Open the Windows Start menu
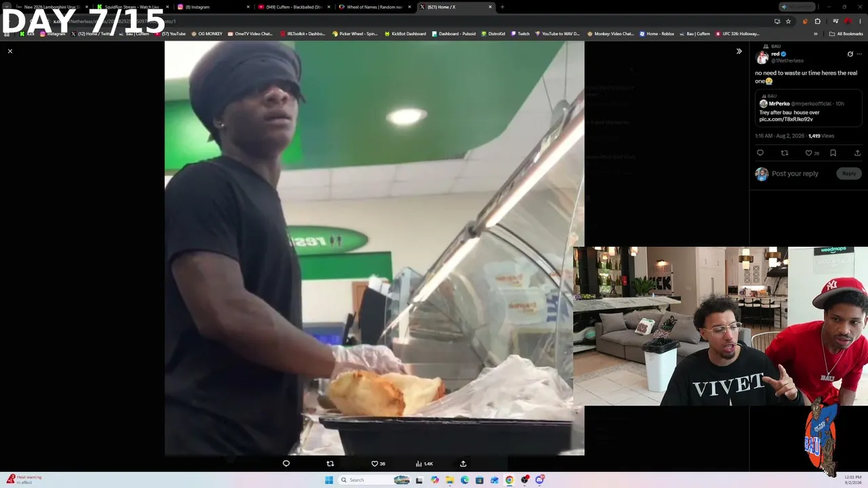Viewport: 868px width, 488px height. [x=330, y=480]
